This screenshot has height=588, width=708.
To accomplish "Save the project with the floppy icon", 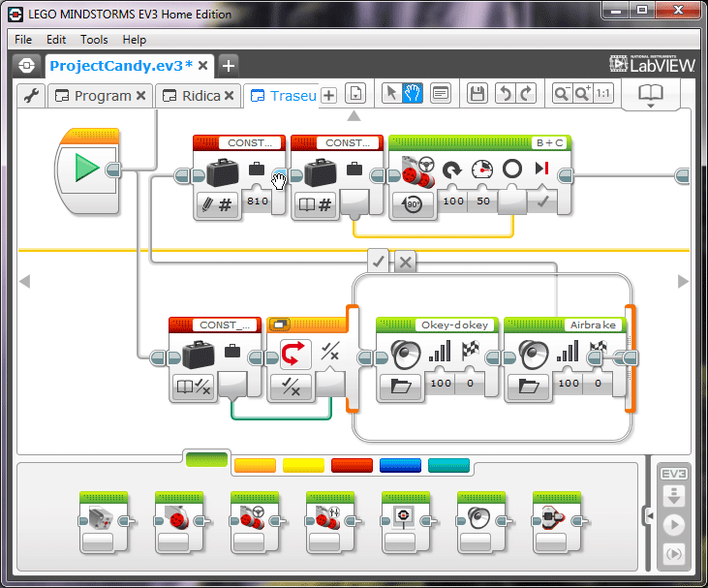I will tap(477, 94).
